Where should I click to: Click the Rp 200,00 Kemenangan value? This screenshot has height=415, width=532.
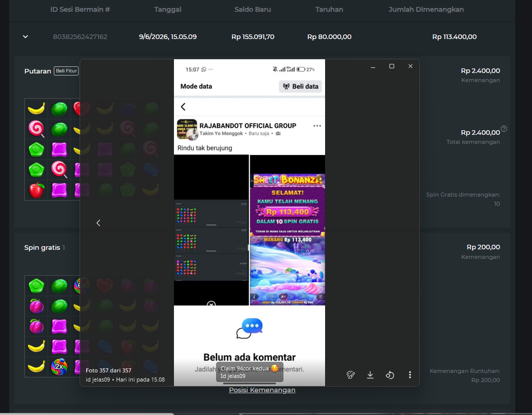coord(483,247)
